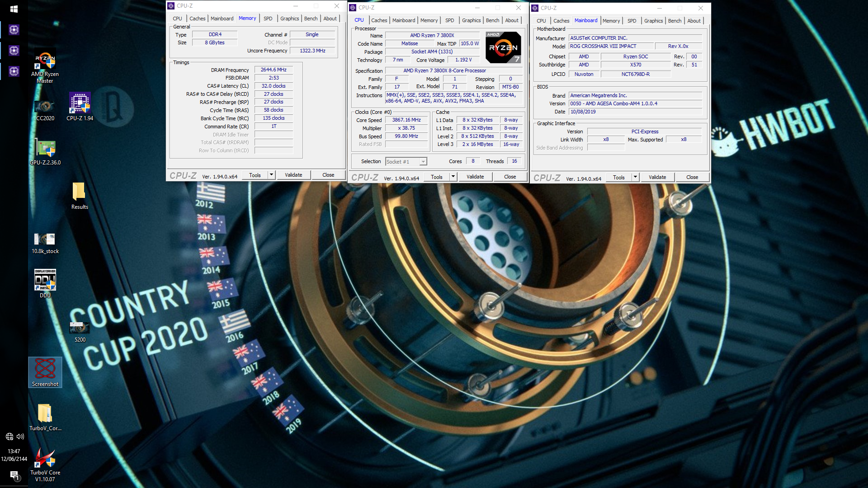Click Validate button in Mainboard window
868x488 pixels.
657,178
